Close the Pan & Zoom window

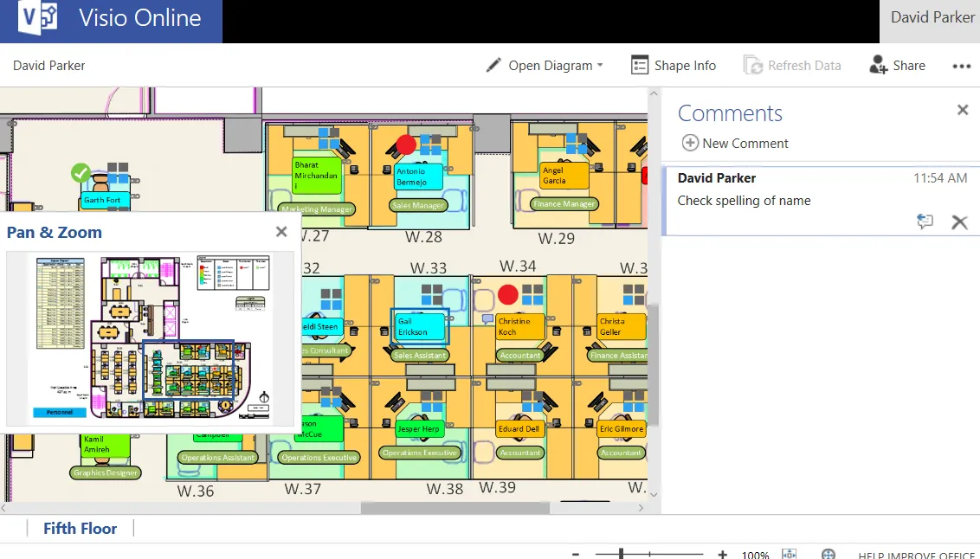pyautogui.click(x=281, y=232)
